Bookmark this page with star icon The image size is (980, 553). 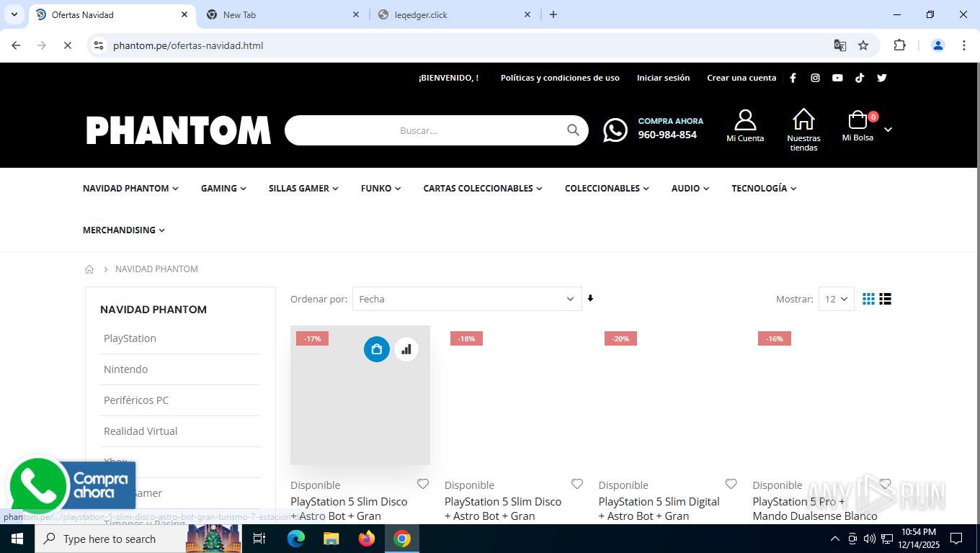(863, 45)
